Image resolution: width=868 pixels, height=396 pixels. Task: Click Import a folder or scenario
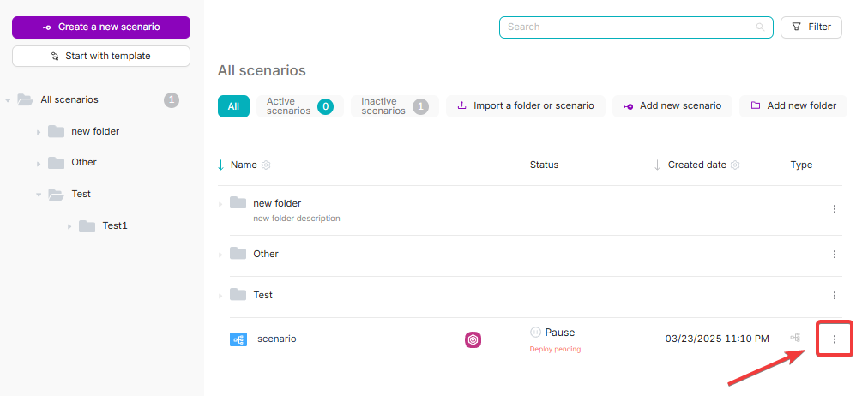point(525,106)
